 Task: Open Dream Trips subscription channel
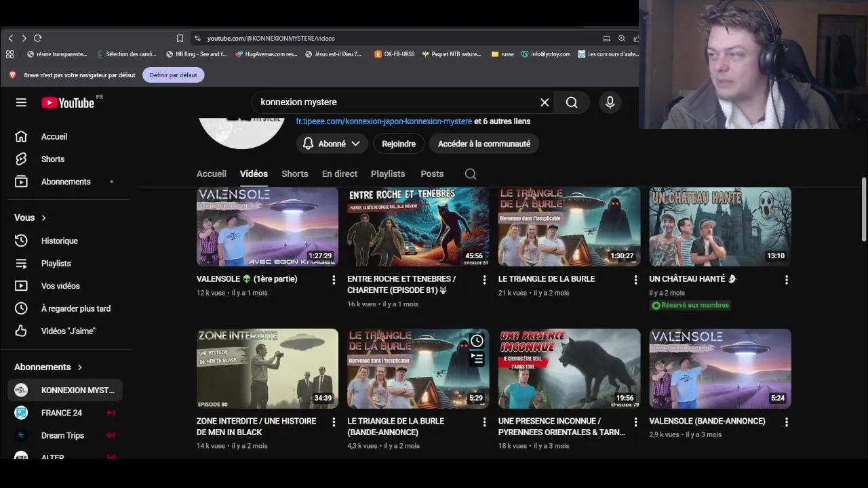click(x=66, y=435)
